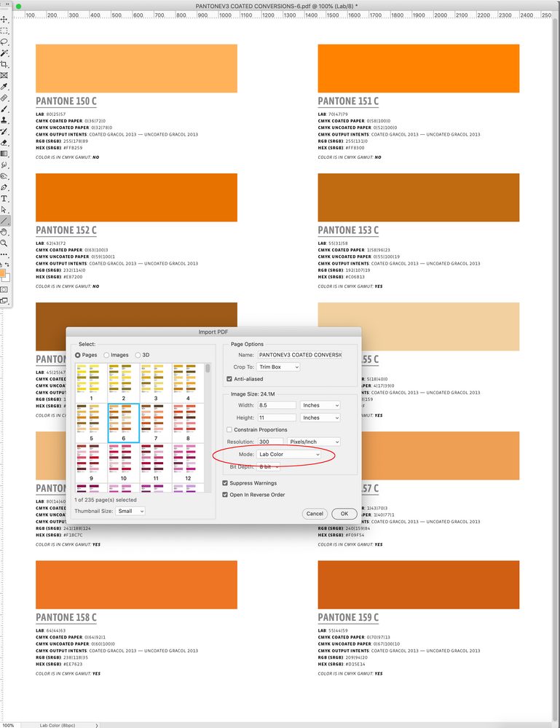Select the Move tool
560x728 pixels.
point(4,19)
